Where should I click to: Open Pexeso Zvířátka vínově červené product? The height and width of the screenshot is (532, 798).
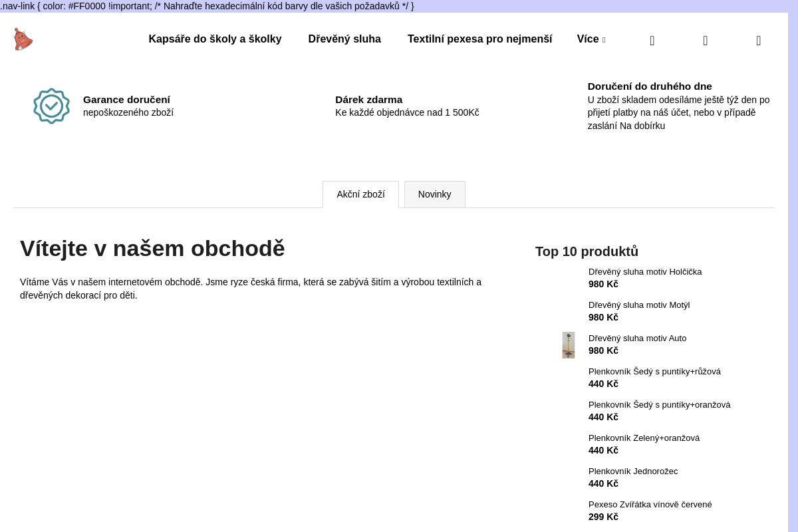click(650, 505)
